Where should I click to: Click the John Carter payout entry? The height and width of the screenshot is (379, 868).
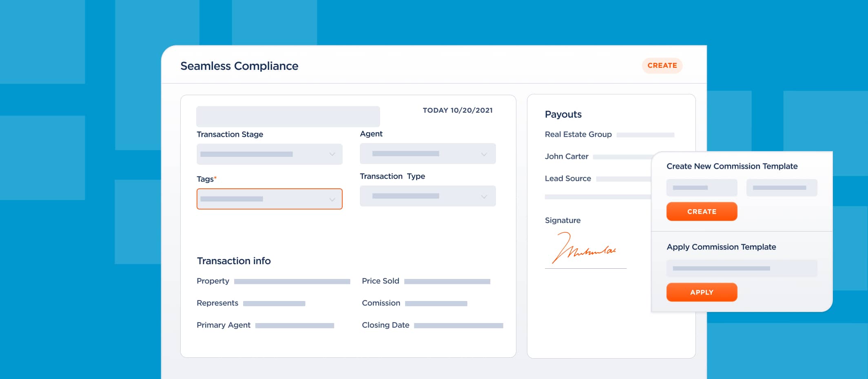[567, 156]
